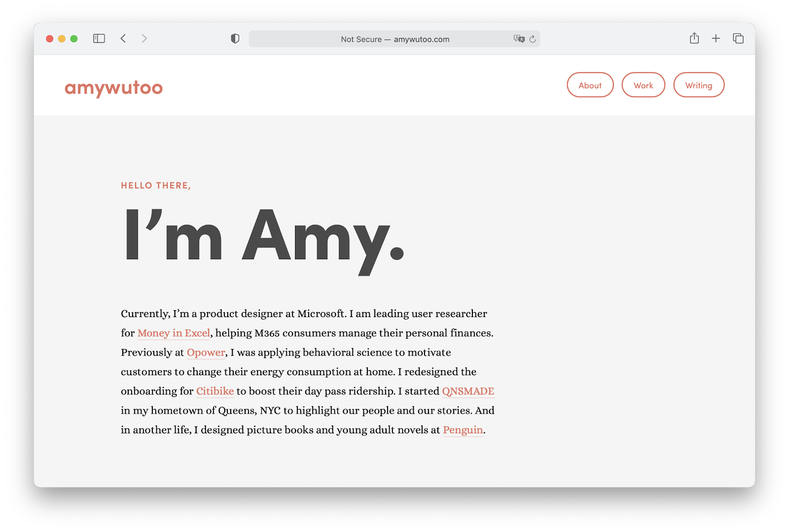789x532 pixels.
Task: Click the address bar showing amywutoo.com
Action: click(x=394, y=39)
